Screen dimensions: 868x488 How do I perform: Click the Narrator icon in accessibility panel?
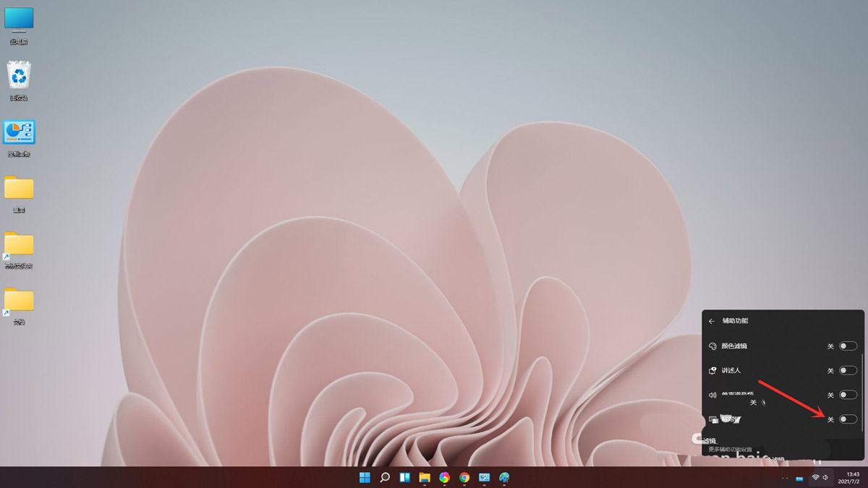713,370
